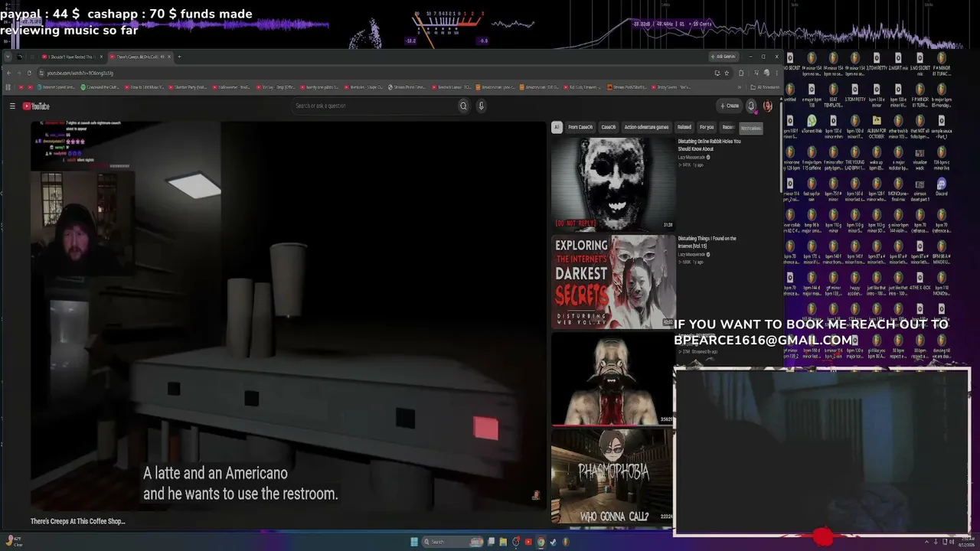Select 'fast rap for rain' desktop project

pyautogui.click(x=812, y=187)
